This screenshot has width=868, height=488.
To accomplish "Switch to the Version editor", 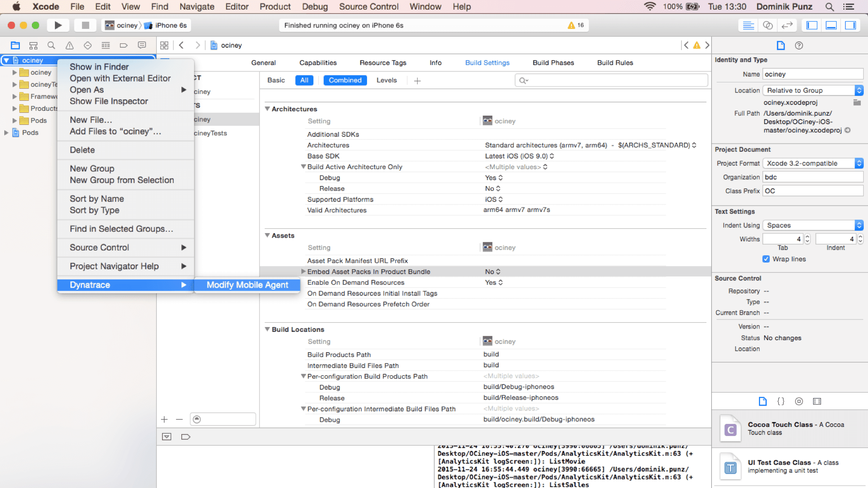I will click(x=787, y=25).
